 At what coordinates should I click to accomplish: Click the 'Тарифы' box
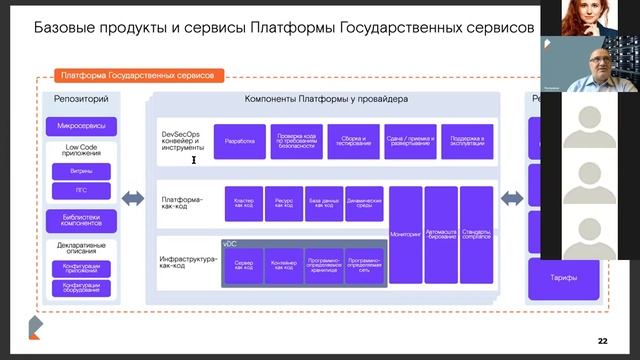pyautogui.click(x=564, y=279)
